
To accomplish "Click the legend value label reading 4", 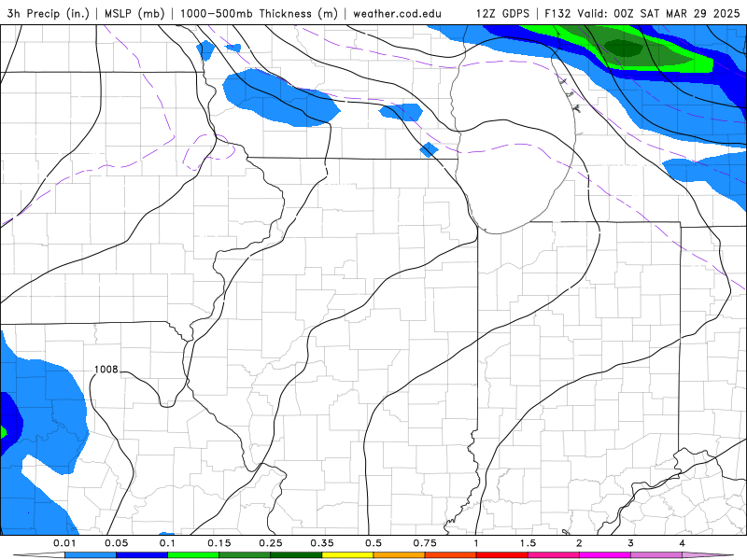I will pyautogui.click(x=682, y=543).
